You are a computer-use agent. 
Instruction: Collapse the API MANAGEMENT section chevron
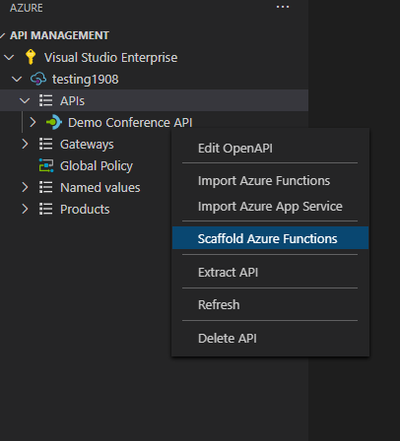2,35
